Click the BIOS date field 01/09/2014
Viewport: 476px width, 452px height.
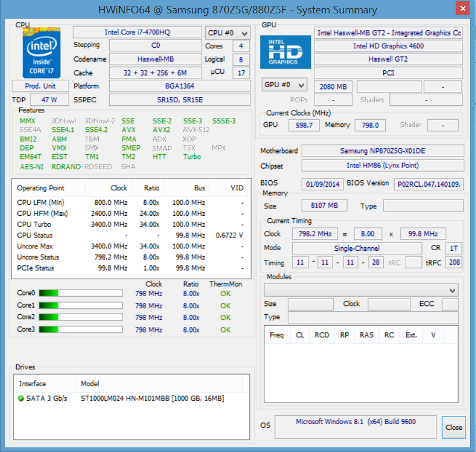[323, 184]
